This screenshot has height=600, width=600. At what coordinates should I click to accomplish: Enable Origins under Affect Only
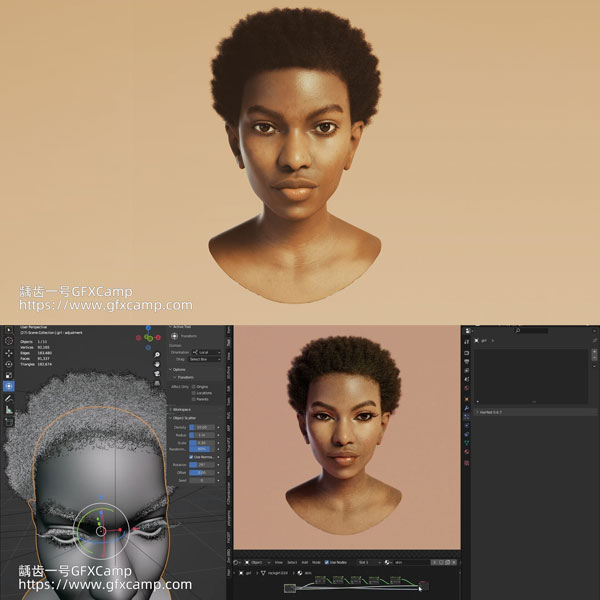point(193,385)
